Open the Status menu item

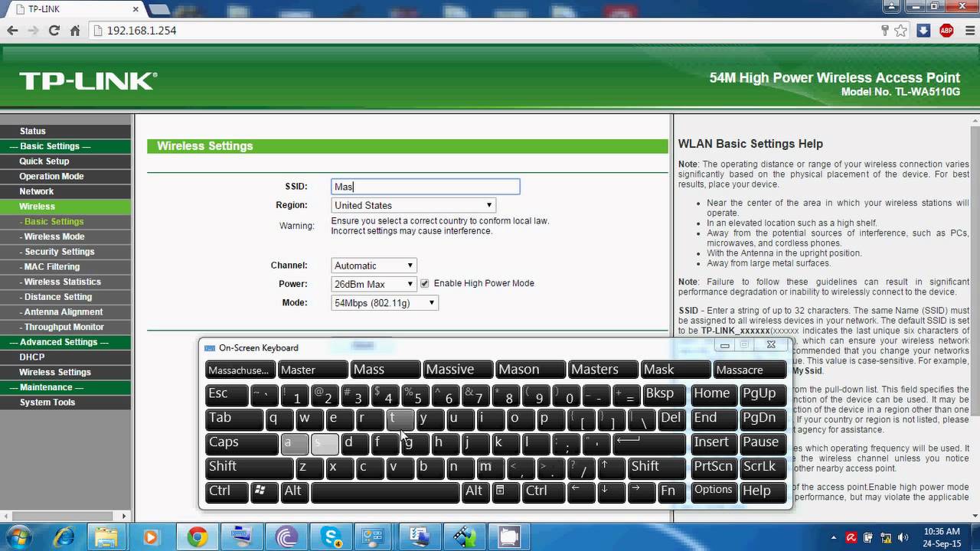point(33,131)
